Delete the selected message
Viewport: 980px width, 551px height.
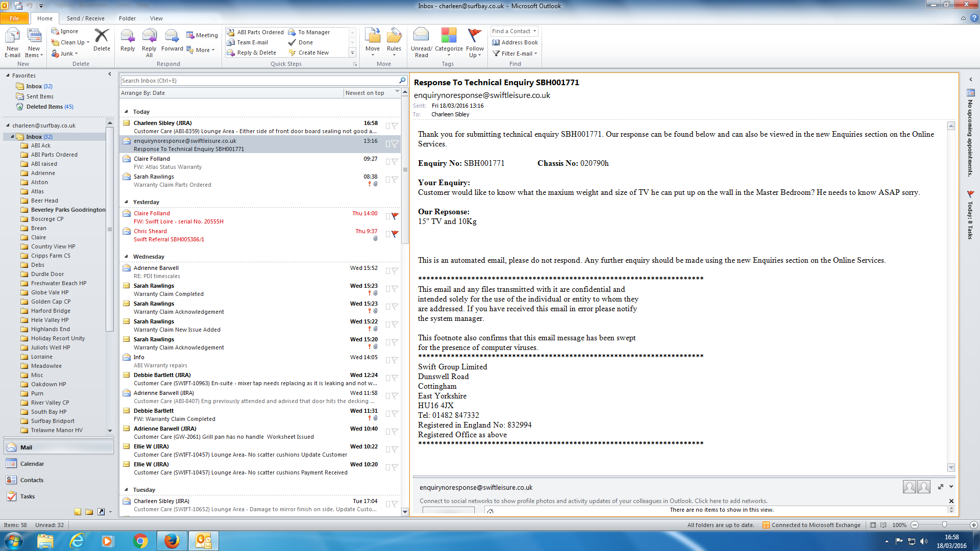(x=102, y=37)
